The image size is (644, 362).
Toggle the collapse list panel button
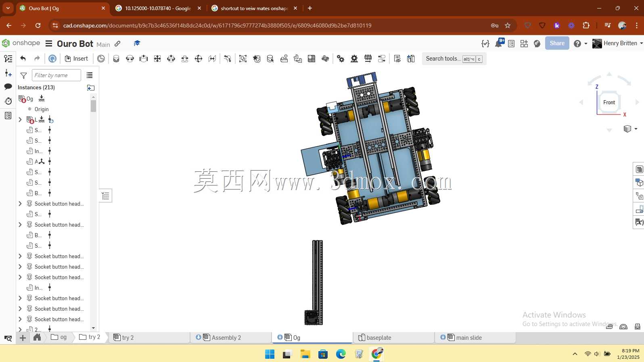click(x=105, y=196)
